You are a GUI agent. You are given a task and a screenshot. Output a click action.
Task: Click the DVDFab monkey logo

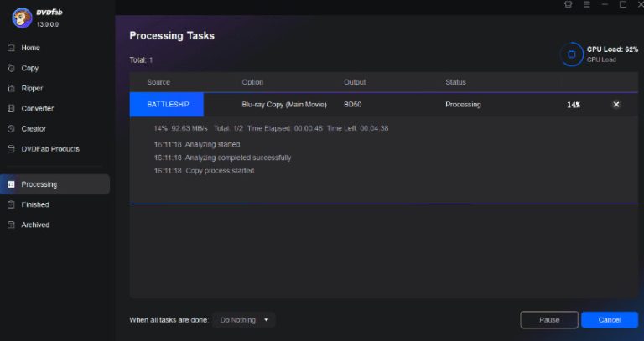pyautogui.click(x=22, y=18)
